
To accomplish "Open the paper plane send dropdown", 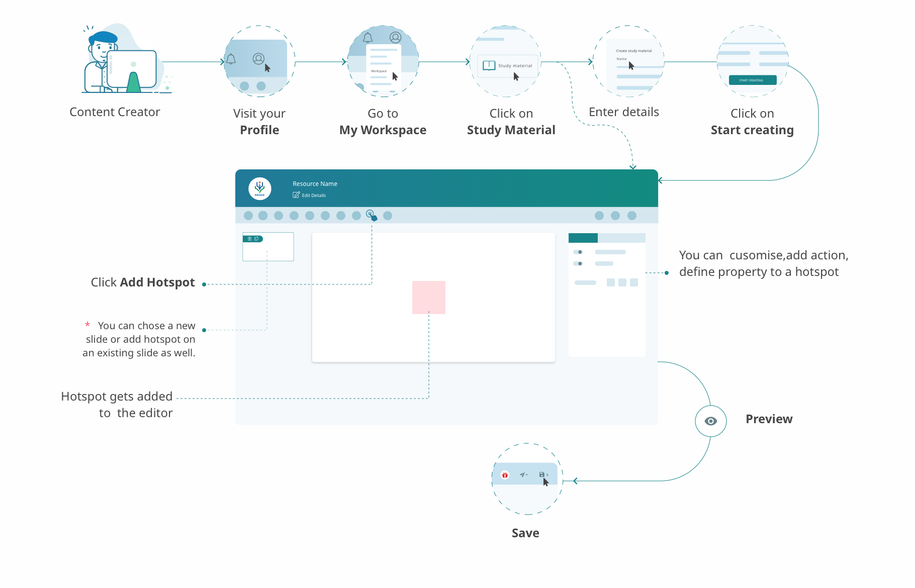I will coord(523,474).
